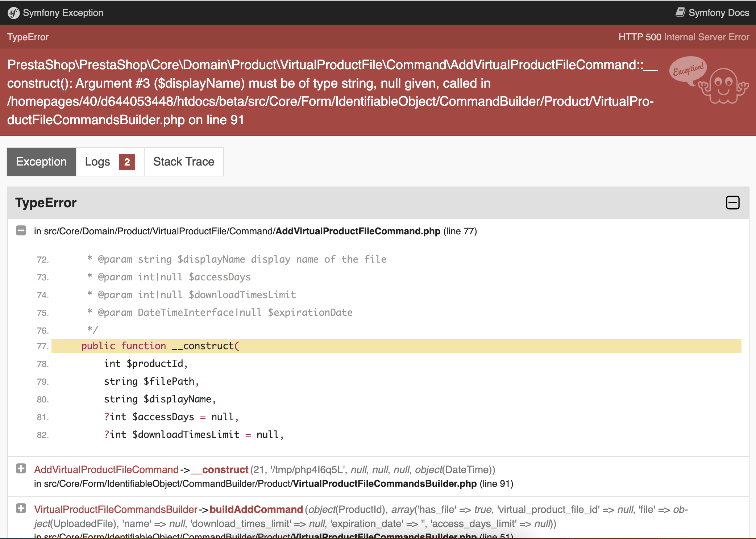Image resolution: width=756 pixels, height=539 pixels.
Task: Click the minus icon on the TypeError panel
Action: point(732,203)
